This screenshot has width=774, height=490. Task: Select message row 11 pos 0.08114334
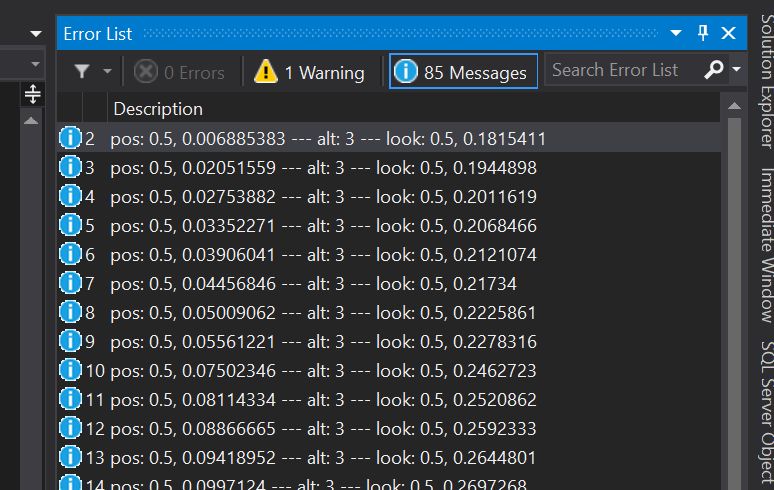(x=389, y=400)
